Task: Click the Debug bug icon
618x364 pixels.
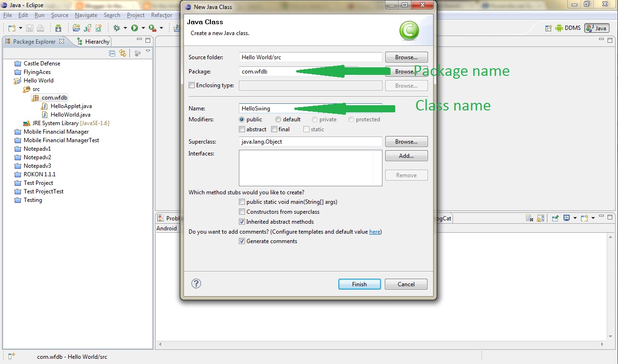Action: point(117,28)
